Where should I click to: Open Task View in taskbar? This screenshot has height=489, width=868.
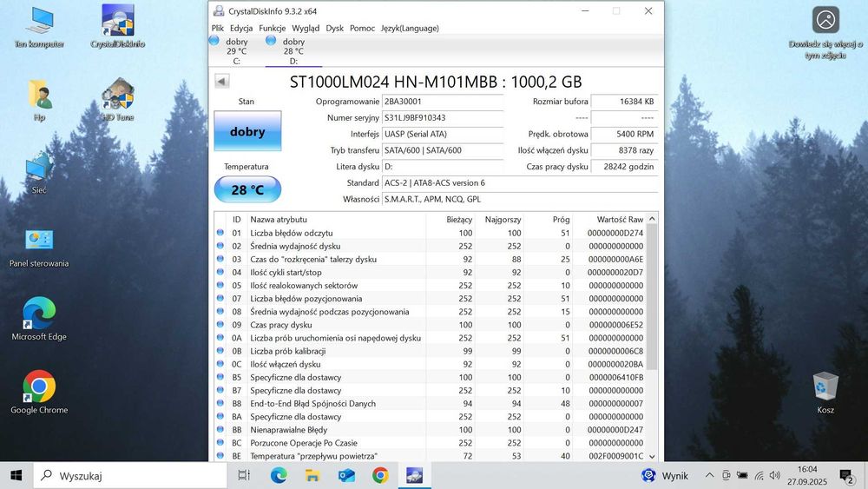(244, 475)
